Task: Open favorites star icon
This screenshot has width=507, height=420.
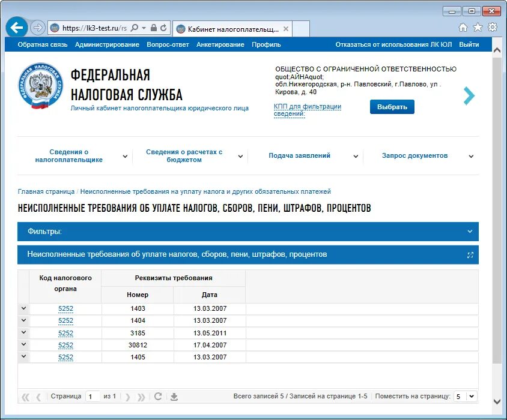Action: (x=478, y=27)
